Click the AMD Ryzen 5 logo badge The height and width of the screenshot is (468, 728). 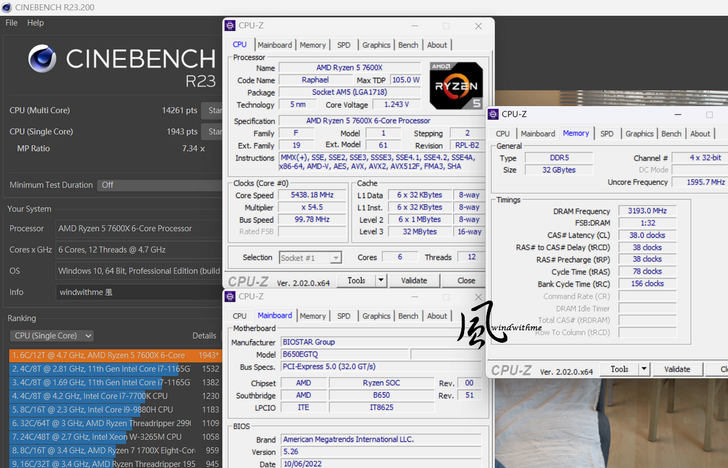[x=455, y=86]
